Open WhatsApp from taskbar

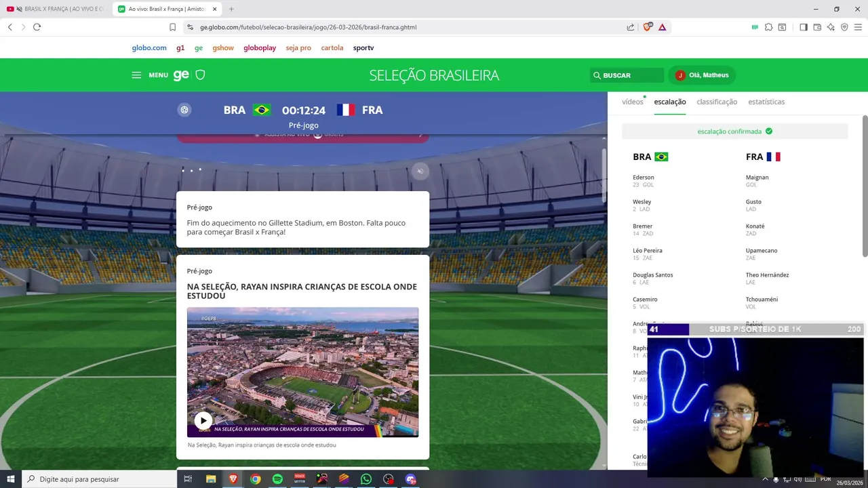tap(366, 479)
